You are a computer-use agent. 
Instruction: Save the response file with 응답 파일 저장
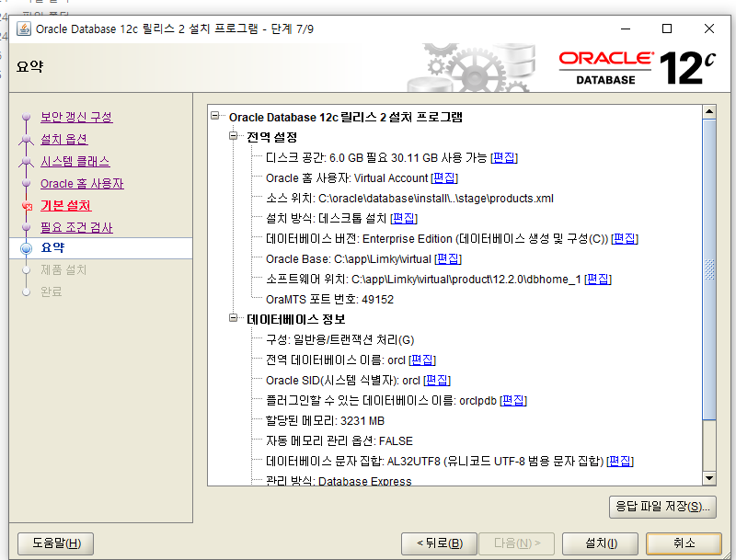[662, 507]
